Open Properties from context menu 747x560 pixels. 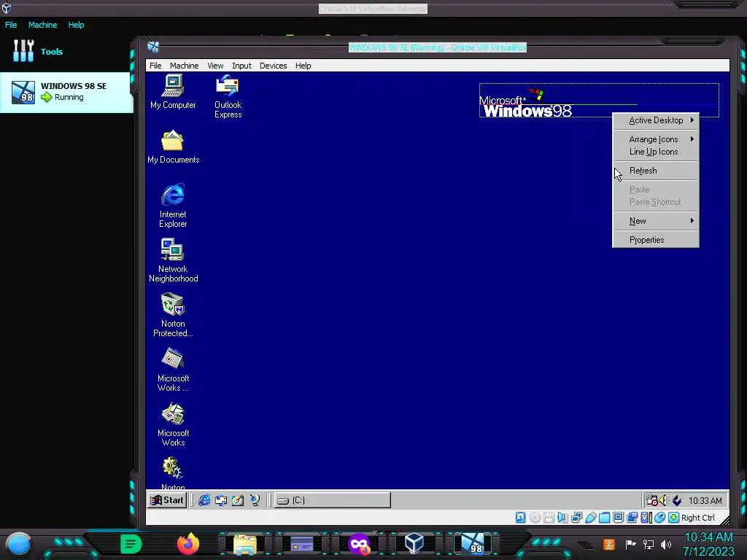click(656, 240)
